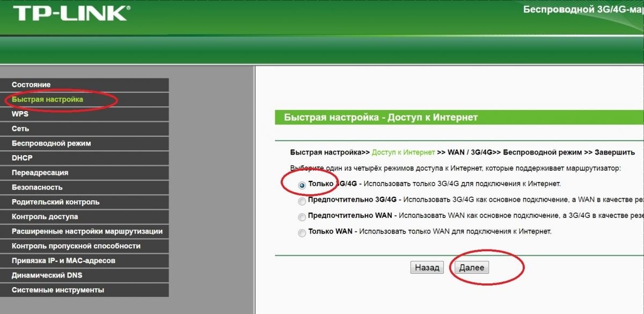The width and height of the screenshot is (644, 314).
Task: Open 'Контроль пропускной способности' section
Action: [76, 246]
